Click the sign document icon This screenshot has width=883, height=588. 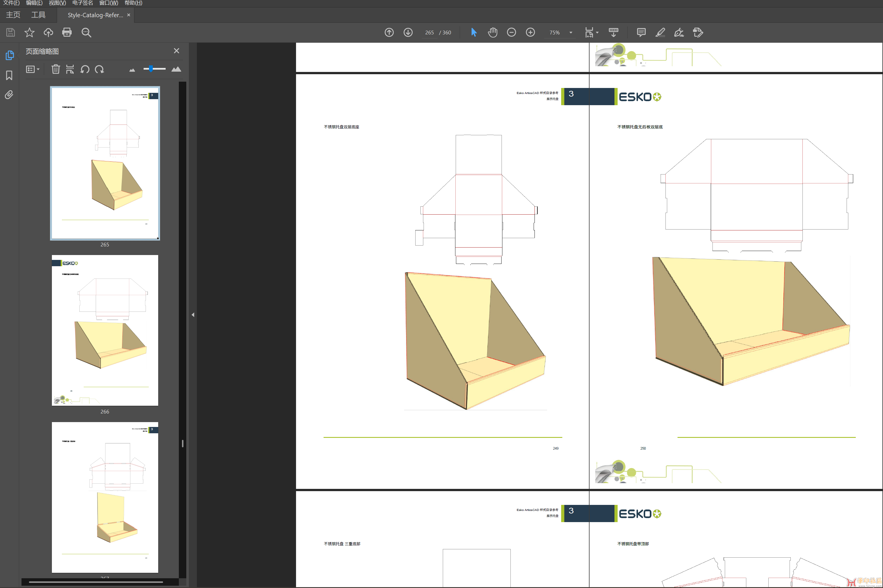coord(679,33)
